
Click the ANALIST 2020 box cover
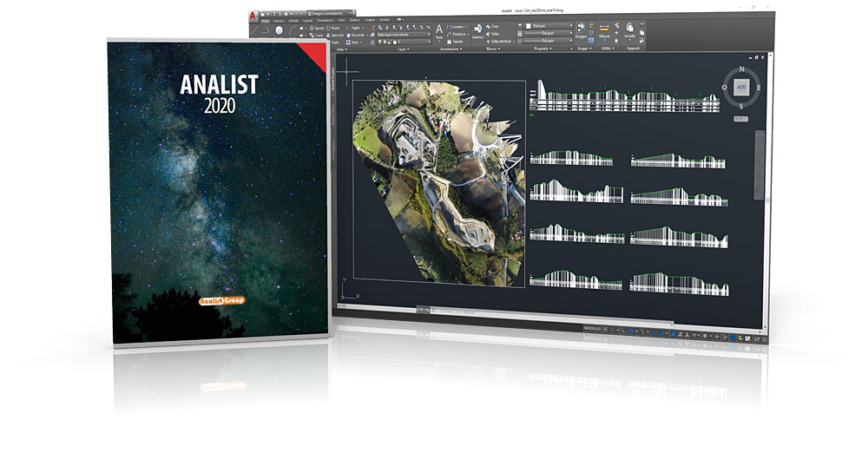(x=220, y=191)
